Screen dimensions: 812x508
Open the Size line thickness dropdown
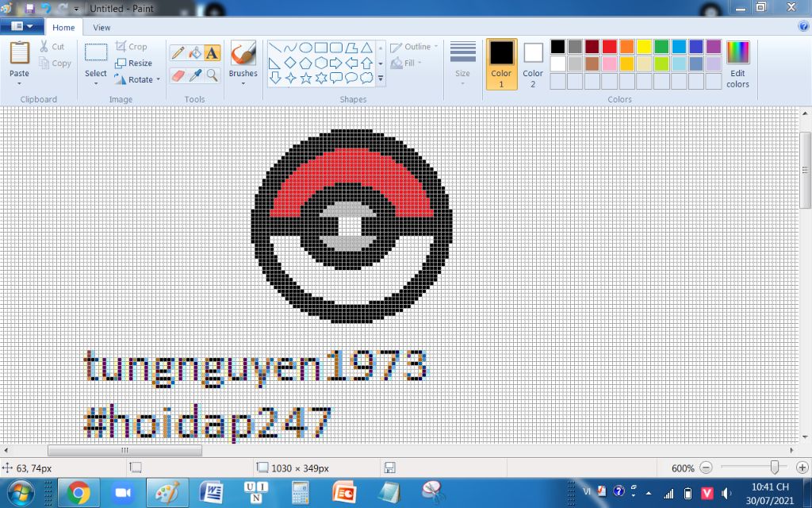(462, 64)
